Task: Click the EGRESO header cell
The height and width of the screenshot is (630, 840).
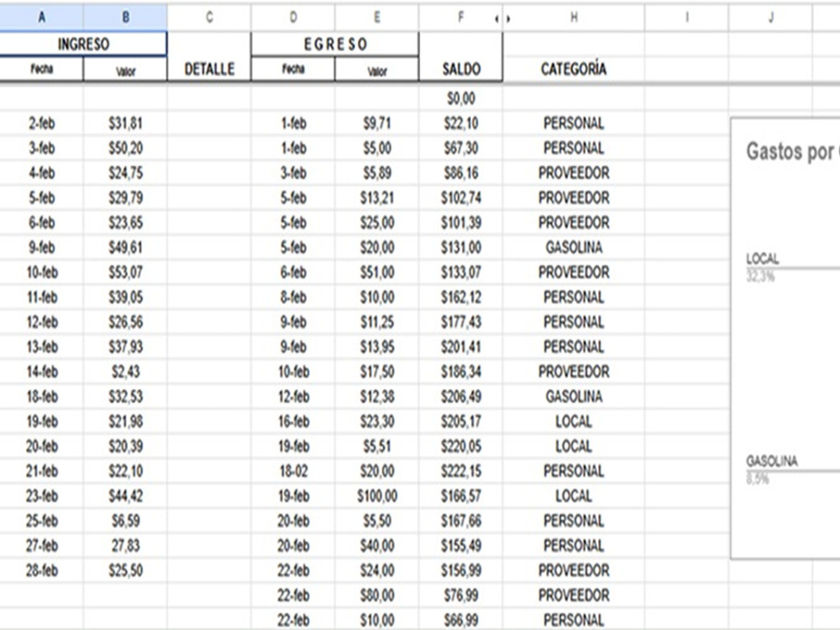Action: 335,44
